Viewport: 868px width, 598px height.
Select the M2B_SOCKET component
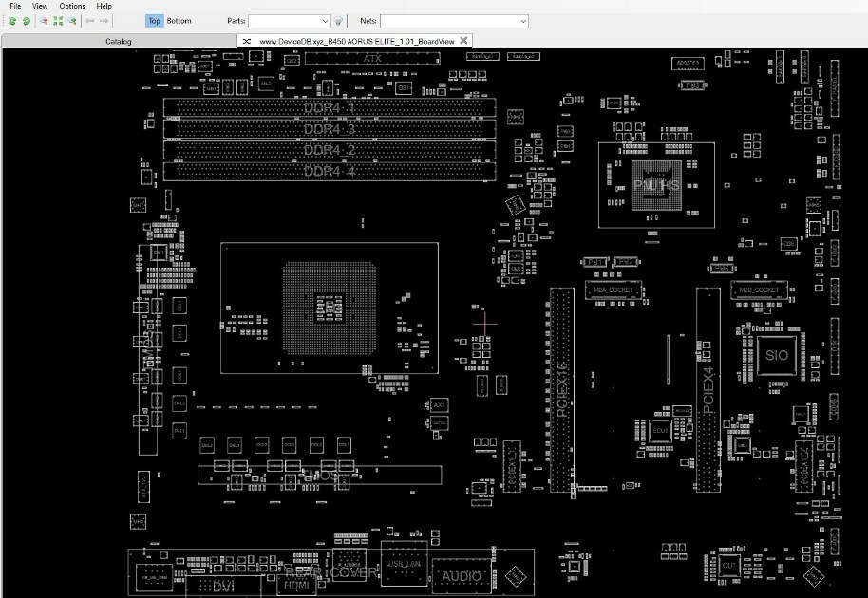[x=759, y=290]
